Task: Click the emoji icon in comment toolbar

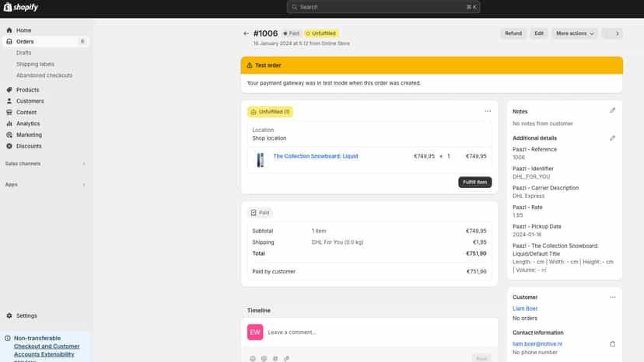Action: pyautogui.click(x=253, y=358)
